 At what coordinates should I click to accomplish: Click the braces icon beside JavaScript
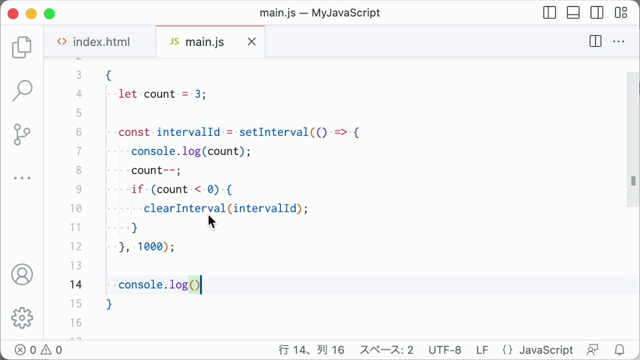tap(507, 350)
